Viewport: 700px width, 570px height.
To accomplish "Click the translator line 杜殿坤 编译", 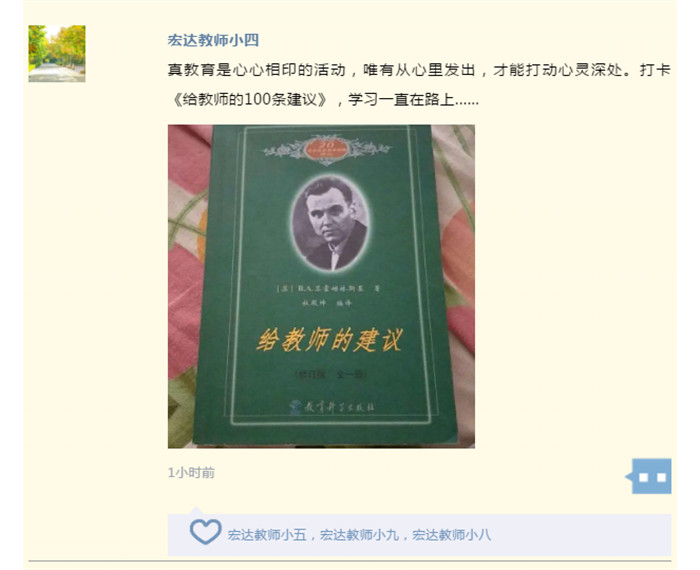I will pos(327,303).
